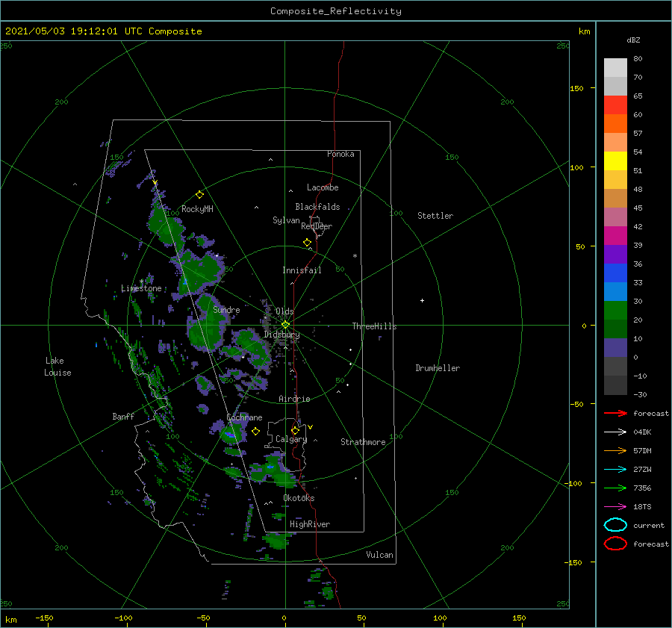
Task: Click the green 30-20 dBZ color band
Action: point(615,311)
